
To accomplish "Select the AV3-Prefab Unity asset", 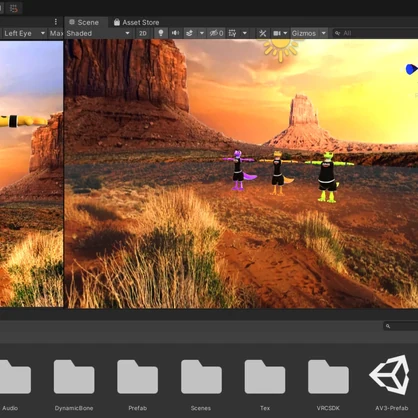I will pyautogui.click(x=391, y=384).
